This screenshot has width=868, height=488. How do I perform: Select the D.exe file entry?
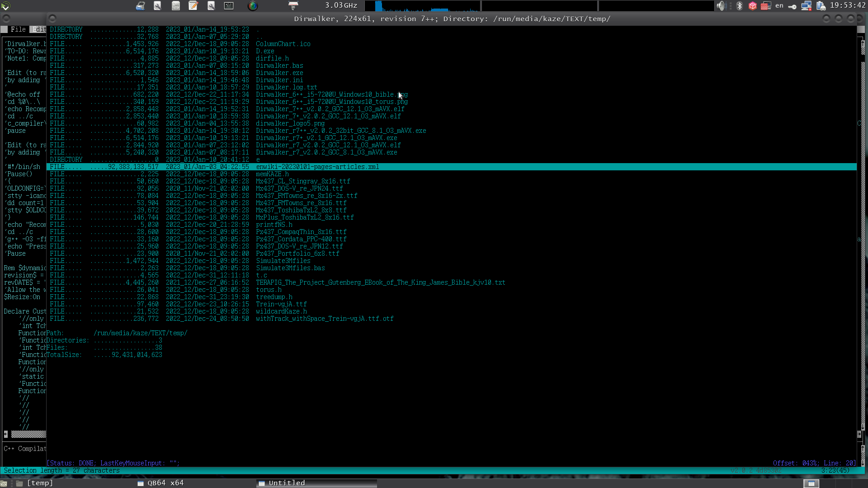(x=265, y=51)
